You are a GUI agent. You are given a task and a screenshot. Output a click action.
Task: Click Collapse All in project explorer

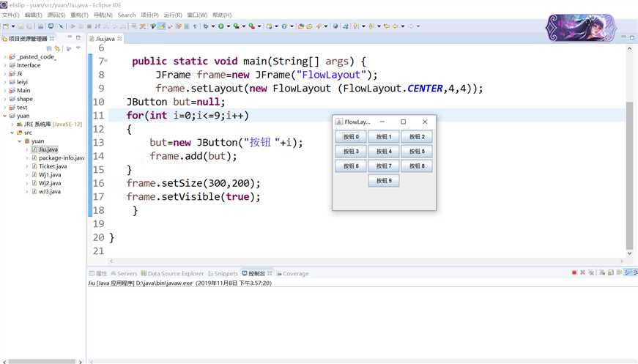49,48
